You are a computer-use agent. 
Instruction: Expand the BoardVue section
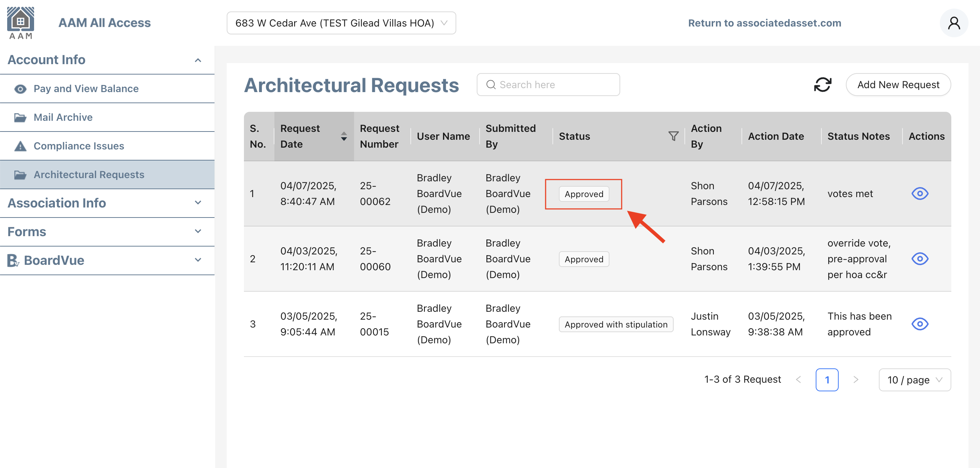pyautogui.click(x=198, y=260)
